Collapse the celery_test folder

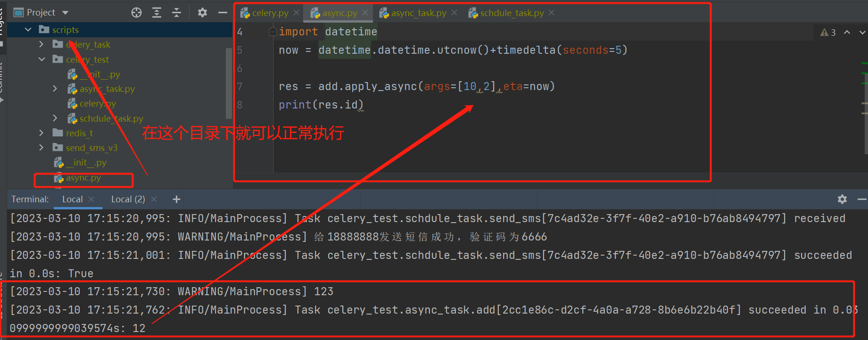tap(42, 59)
